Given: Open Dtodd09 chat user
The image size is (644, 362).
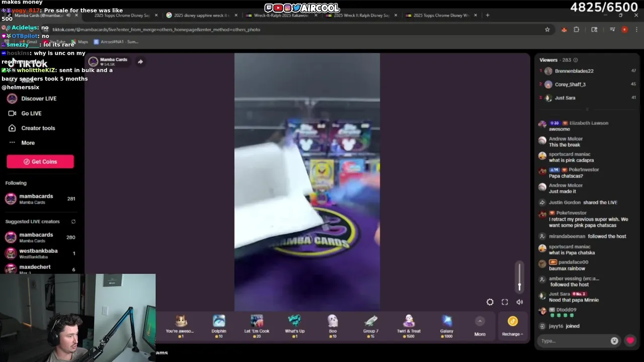Looking at the screenshot, I should [x=567, y=310].
